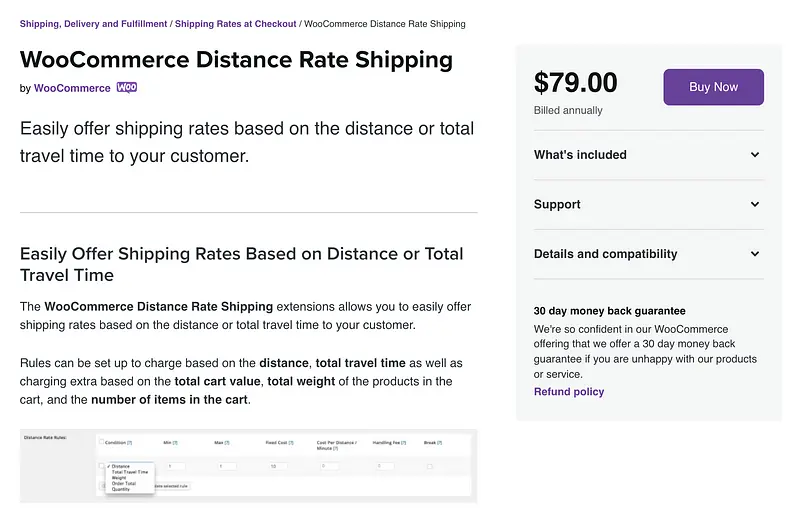Open Shipping, Delivery and Fulfillment breadcrumb

click(x=93, y=24)
